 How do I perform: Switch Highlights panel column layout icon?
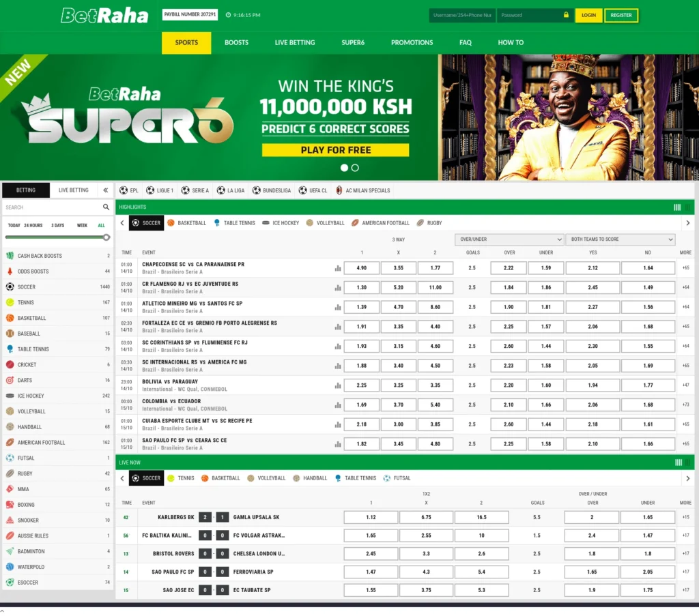(677, 207)
